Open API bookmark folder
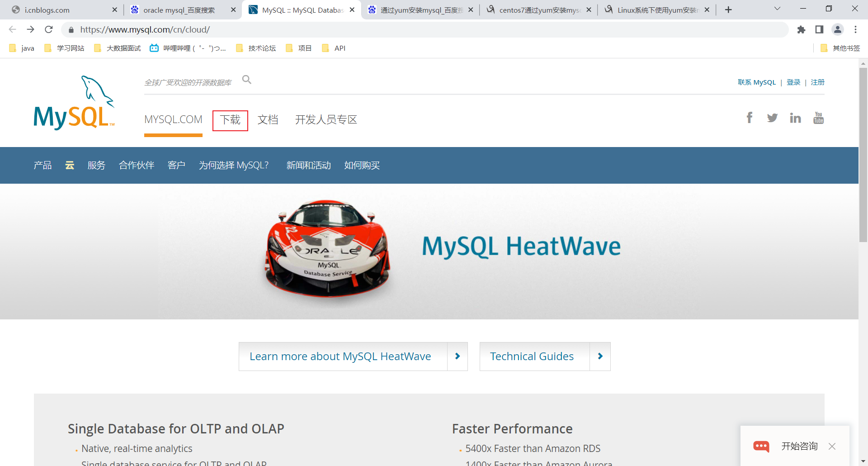 (334, 48)
